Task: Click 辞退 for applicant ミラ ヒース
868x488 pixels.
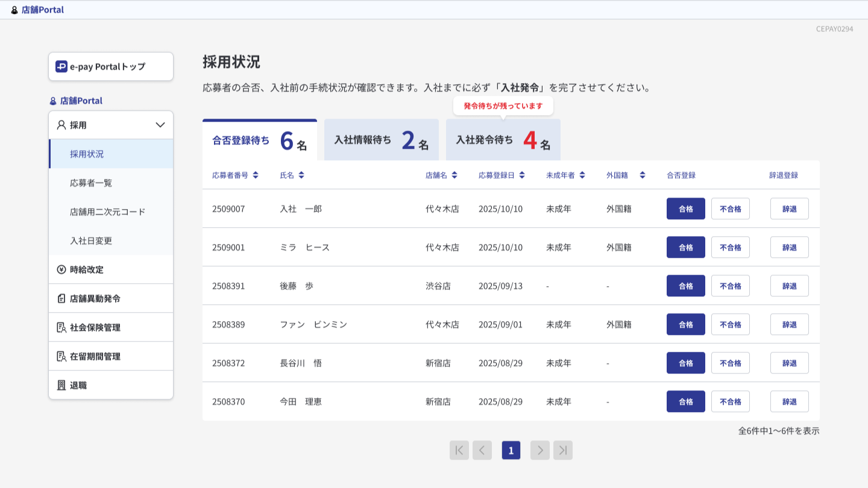Action: point(790,247)
